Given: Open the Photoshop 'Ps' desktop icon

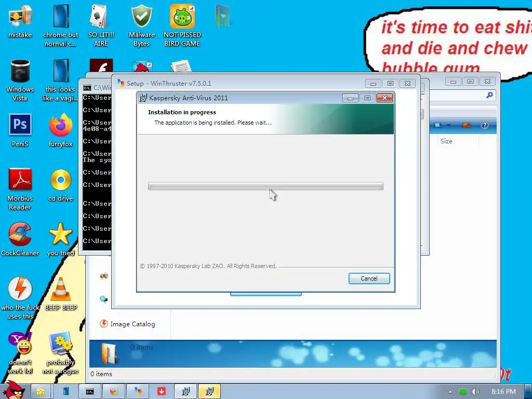Looking at the screenshot, I should [20, 130].
